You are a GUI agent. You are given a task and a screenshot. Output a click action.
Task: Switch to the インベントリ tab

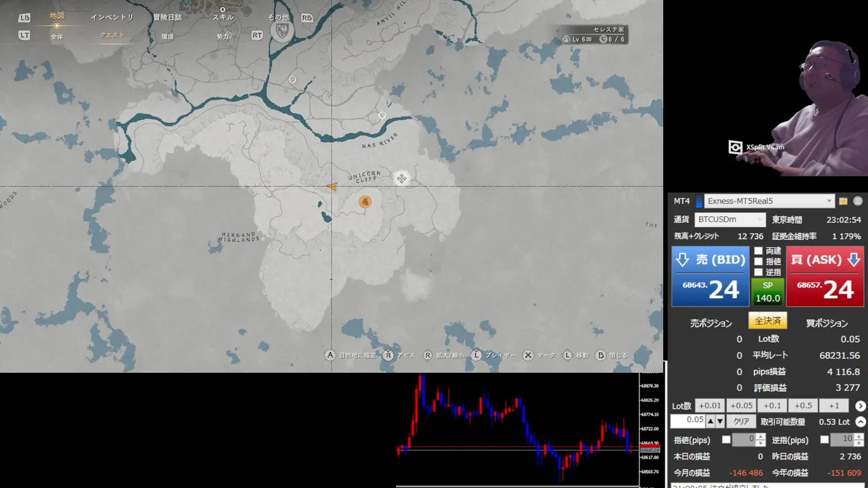click(x=112, y=18)
